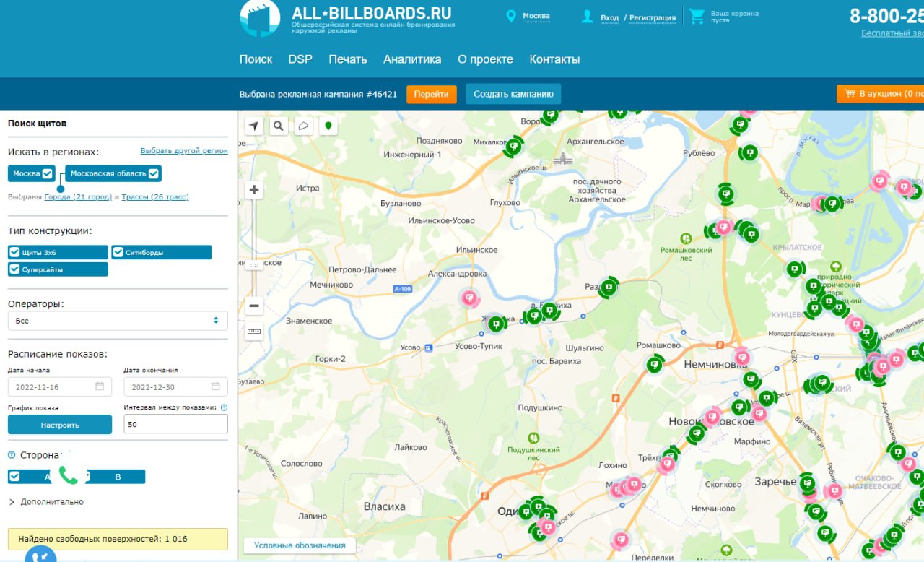Screen dimensions: 924x562
Task: Click the orange Перейти button
Action: point(432,94)
